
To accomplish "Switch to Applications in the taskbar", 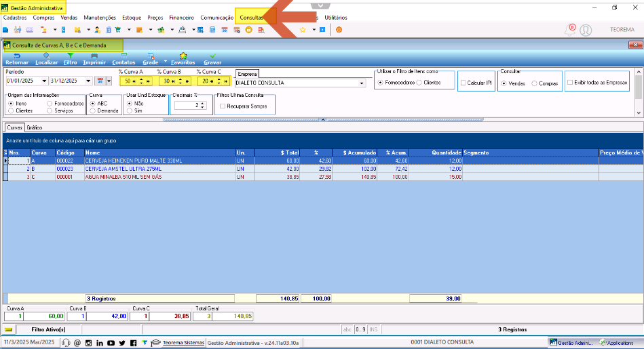I will [616, 343].
